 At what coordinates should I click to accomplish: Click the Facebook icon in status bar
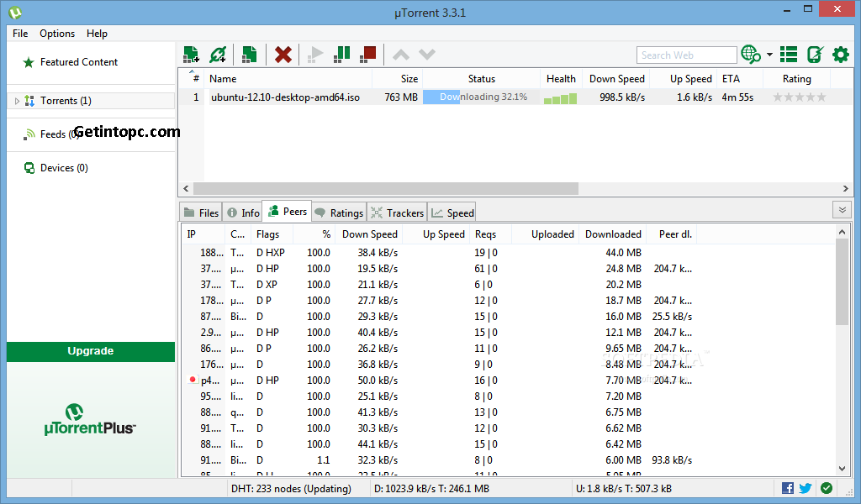pyautogui.click(x=787, y=488)
